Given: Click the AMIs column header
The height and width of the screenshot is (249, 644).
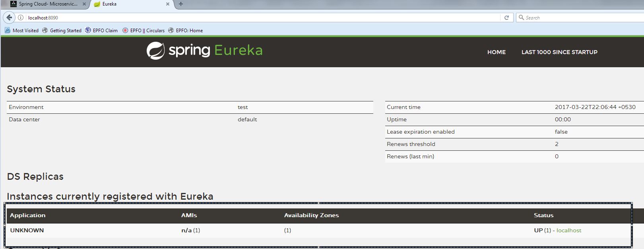Looking at the screenshot, I should click(189, 215).
